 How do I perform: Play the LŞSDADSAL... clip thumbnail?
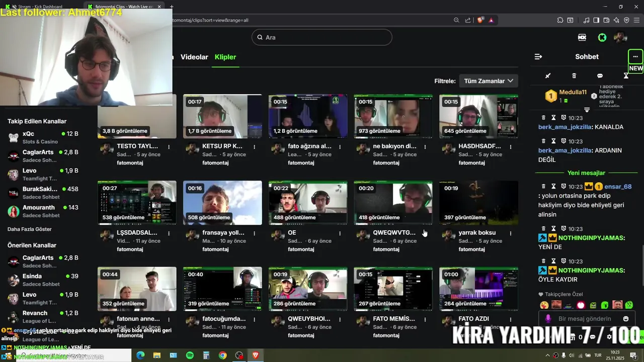point(137,203)
